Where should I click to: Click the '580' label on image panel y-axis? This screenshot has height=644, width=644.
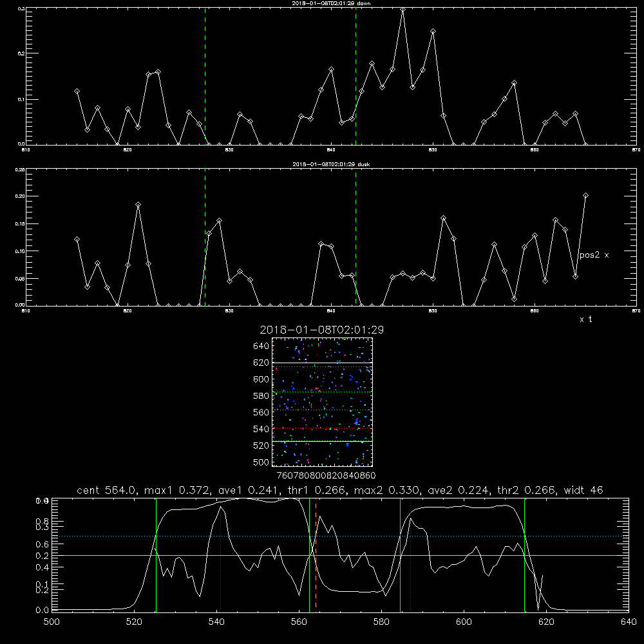tap(261, 396)
